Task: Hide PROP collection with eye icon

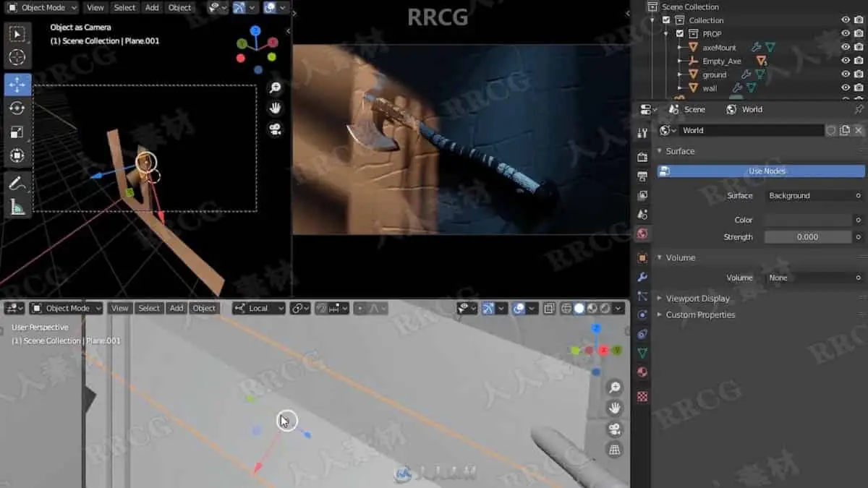Action: tap(845, 33)
